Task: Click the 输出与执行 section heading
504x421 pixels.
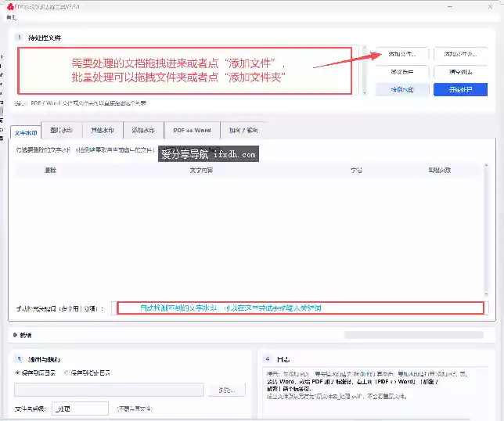Action: click(44, 359)
